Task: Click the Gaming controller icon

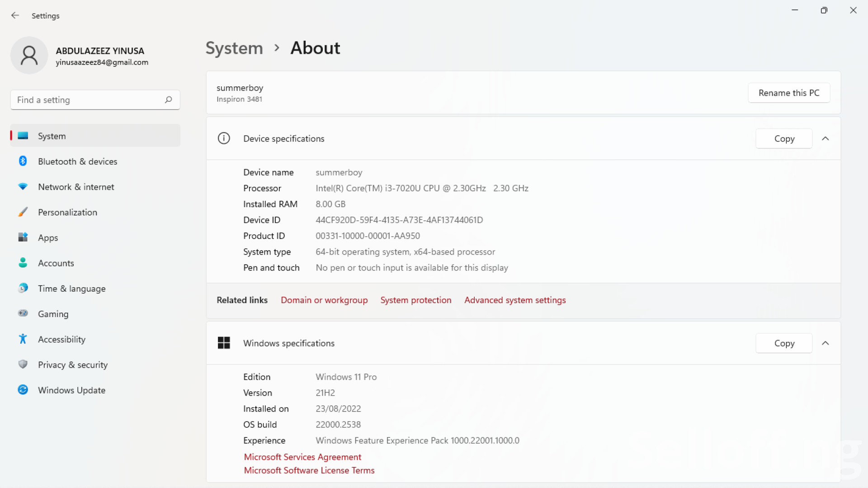Action: [x=23, y=313]
